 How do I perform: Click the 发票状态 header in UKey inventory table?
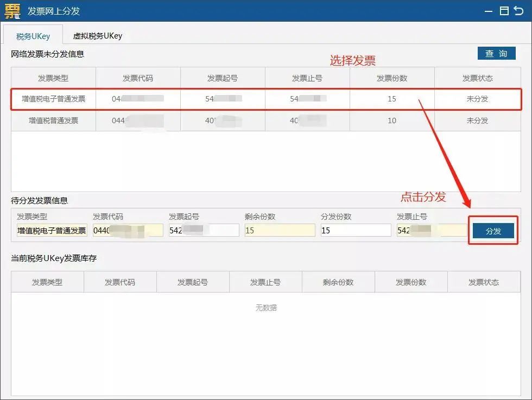[484, 282]
